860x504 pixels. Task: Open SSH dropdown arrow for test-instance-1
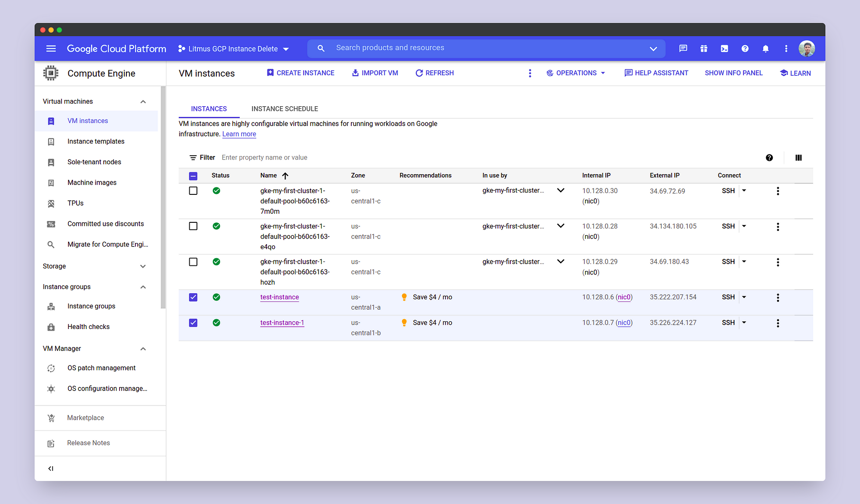pos(744,323)
